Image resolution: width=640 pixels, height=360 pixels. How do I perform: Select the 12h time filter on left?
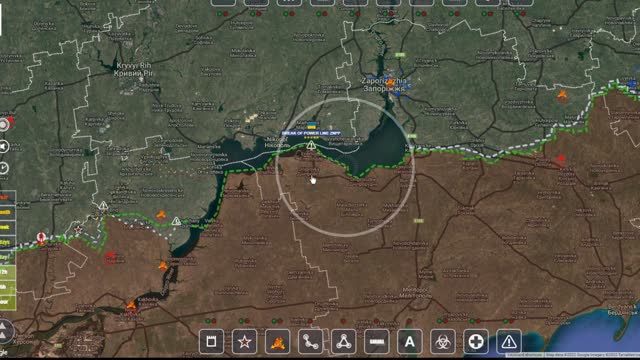click(x=7, y=272)
